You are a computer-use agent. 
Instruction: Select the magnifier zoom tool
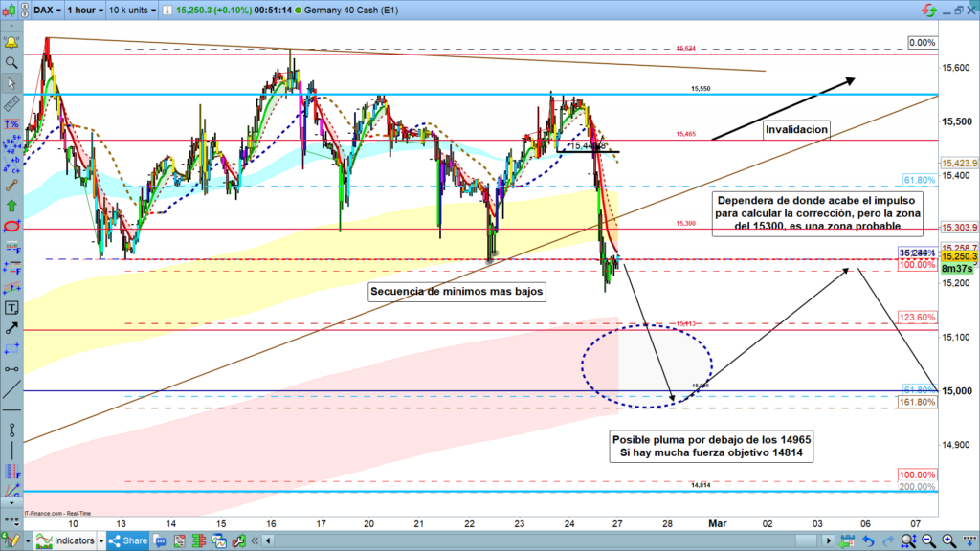point(12,63)
